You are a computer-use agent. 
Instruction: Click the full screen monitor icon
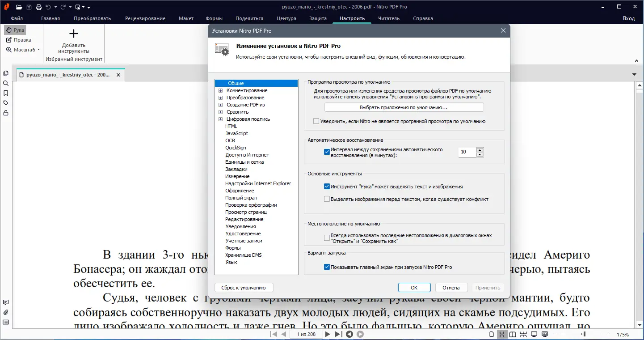(x=534, y=334)
